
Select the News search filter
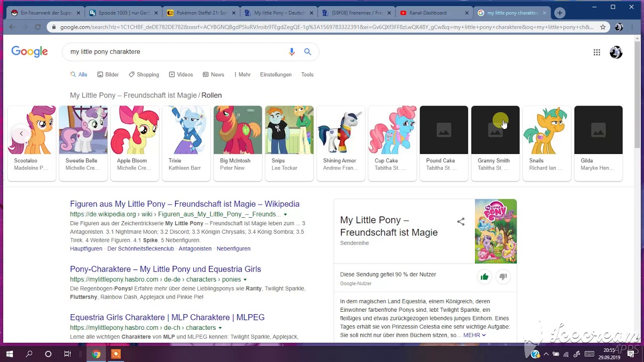[213, 74]
